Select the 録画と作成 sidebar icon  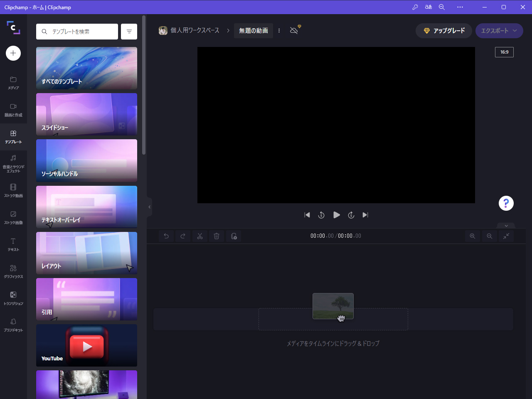tap(13, 109)
